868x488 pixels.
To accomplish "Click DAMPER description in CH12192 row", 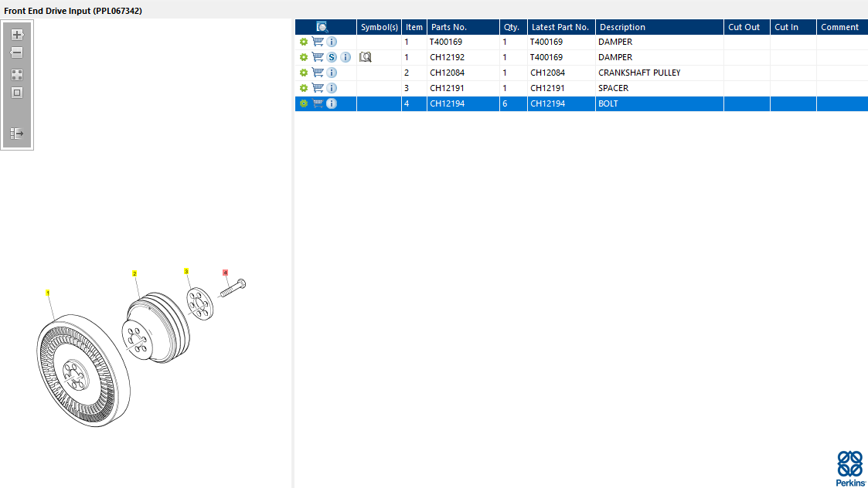I will 615,57.
